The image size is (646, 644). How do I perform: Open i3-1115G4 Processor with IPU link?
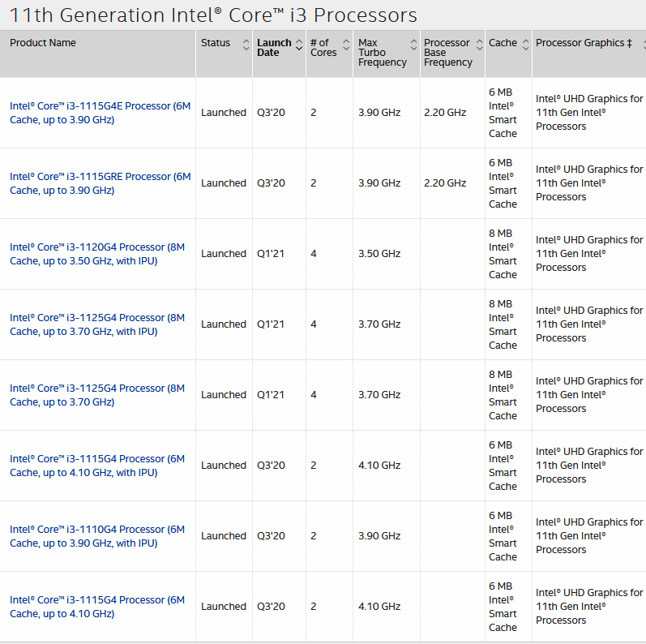pos(97,465)
